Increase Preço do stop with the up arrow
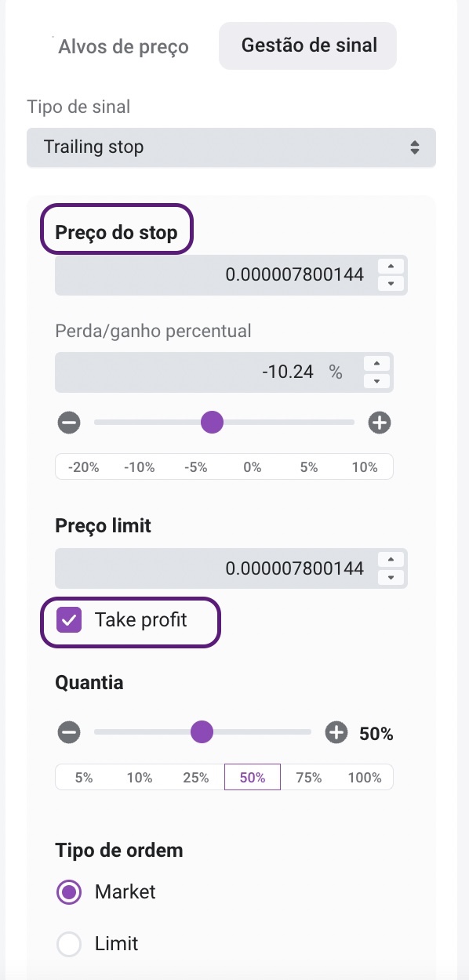 (391, 266)
